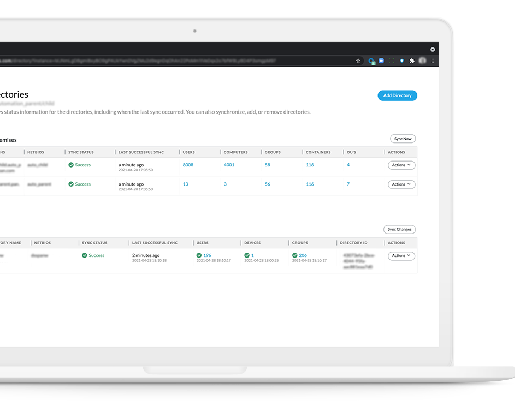Open the Actions dropdown for auto_parent directory
The image size is (532, 406).
pos(401,184)
